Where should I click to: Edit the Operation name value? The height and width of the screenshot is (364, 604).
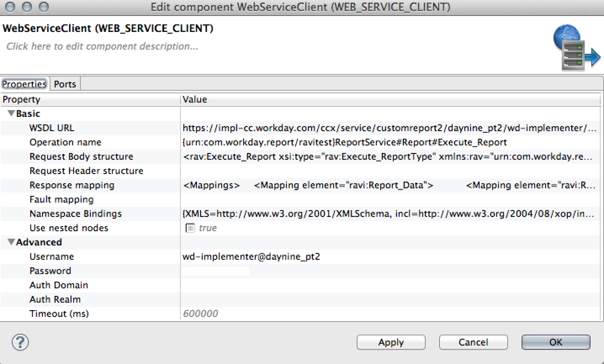pyautogui.click(x=390, y=142)
